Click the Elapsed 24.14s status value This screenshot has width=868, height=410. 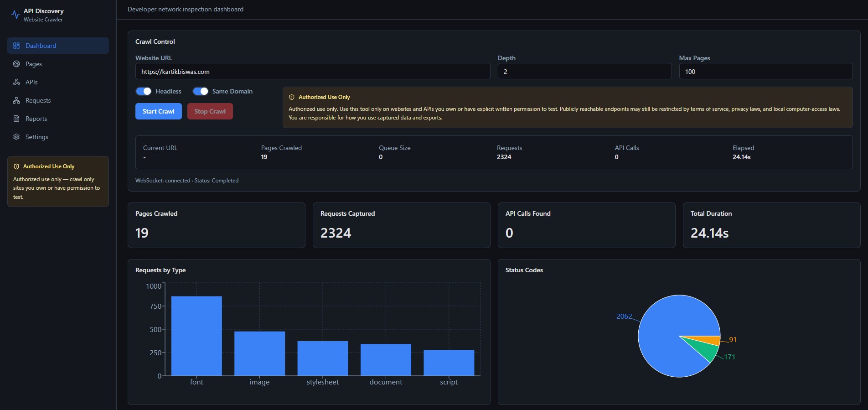[x=742, y=157]
